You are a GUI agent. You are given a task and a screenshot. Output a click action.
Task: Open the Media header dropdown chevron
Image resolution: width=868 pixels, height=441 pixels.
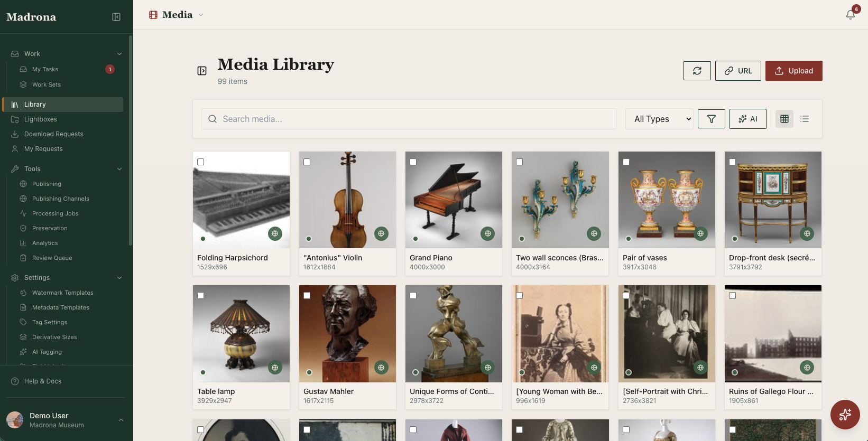point(201,15)
